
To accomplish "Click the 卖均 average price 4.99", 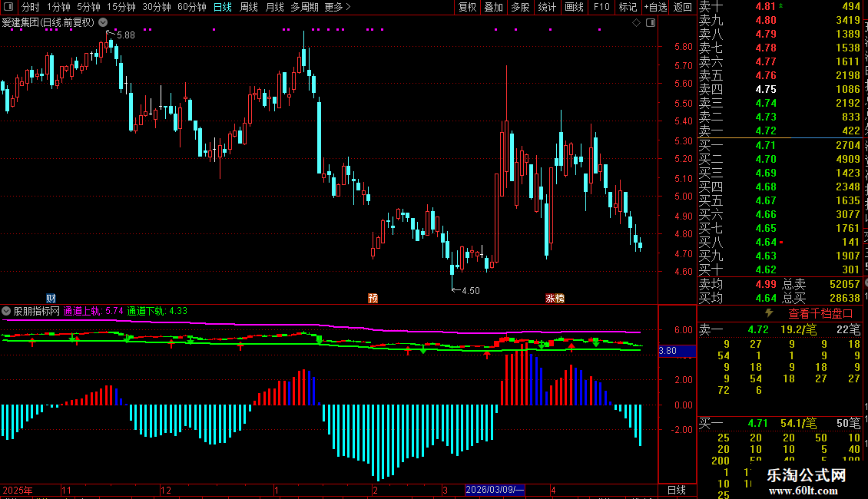I will [x=766, y=284].
